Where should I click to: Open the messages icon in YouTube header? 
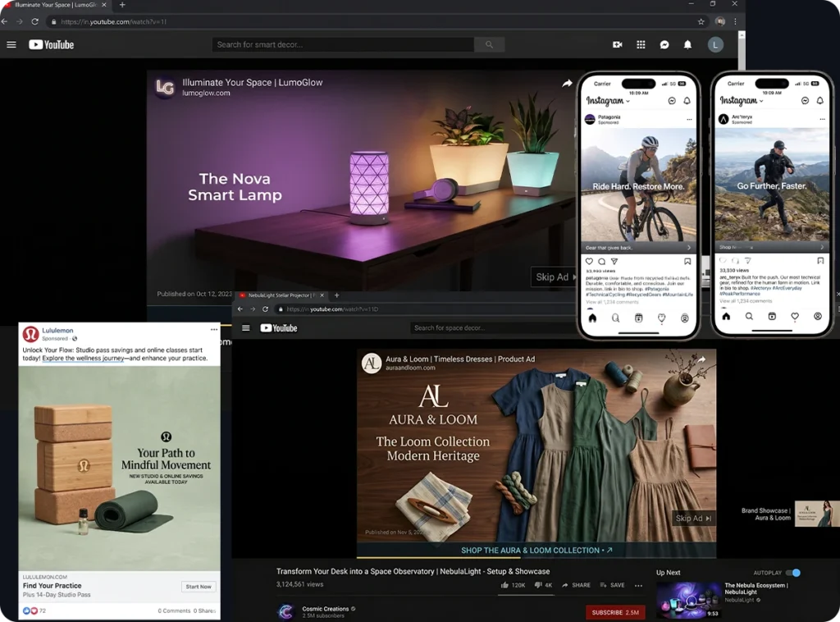point(664,44)
